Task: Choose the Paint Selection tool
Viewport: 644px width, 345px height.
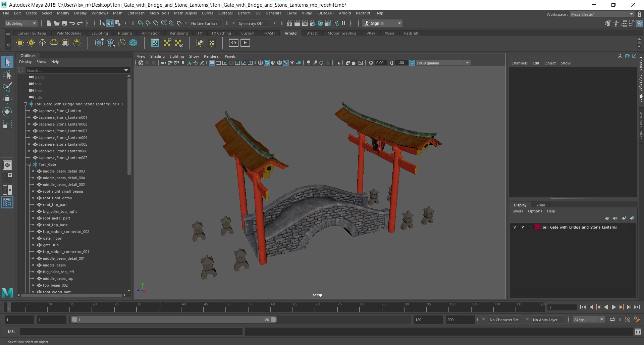Action: pyautogui.click(x=7, y=87)
